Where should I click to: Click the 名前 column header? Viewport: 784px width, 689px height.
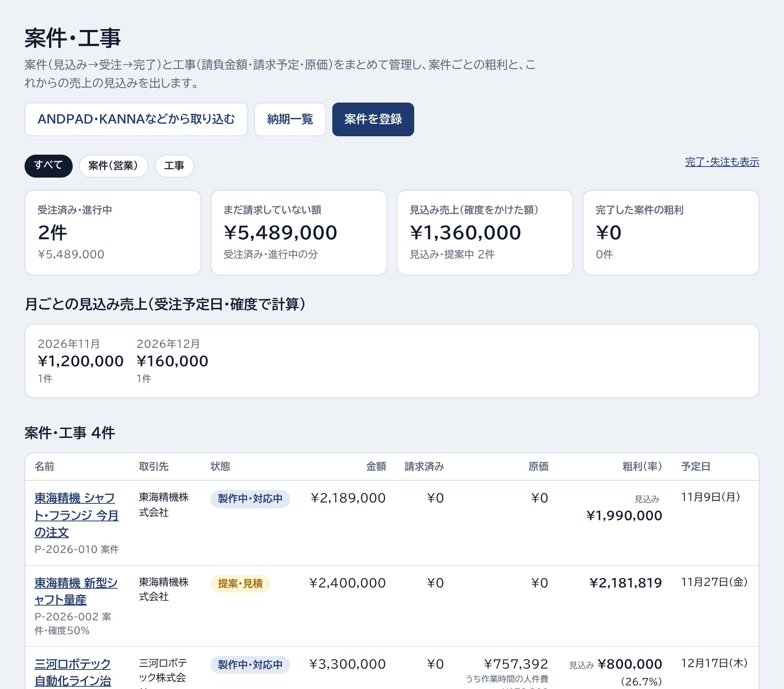click(x=44, y=467)
